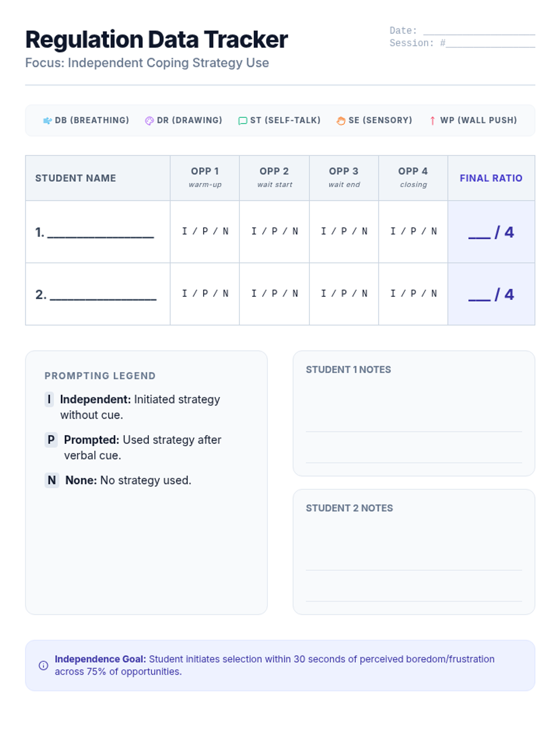Screen dimensions: 560x747
Task: Click the Independence Goal info icon
Action: click(43, 665)
